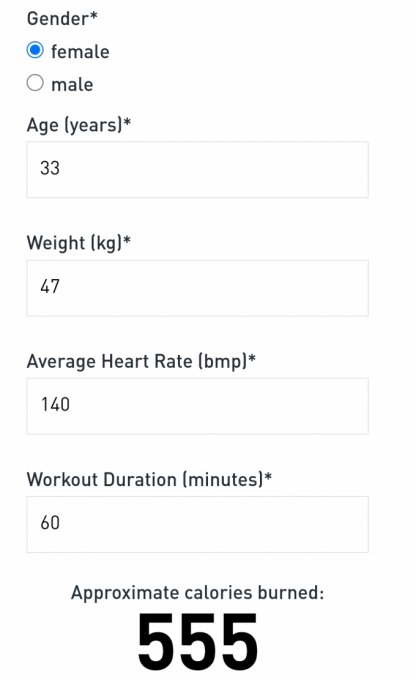The height and width of the screenshot is (680, 416).
Task: Focus the Weight input field showing 47
Action: coord(197,288)
